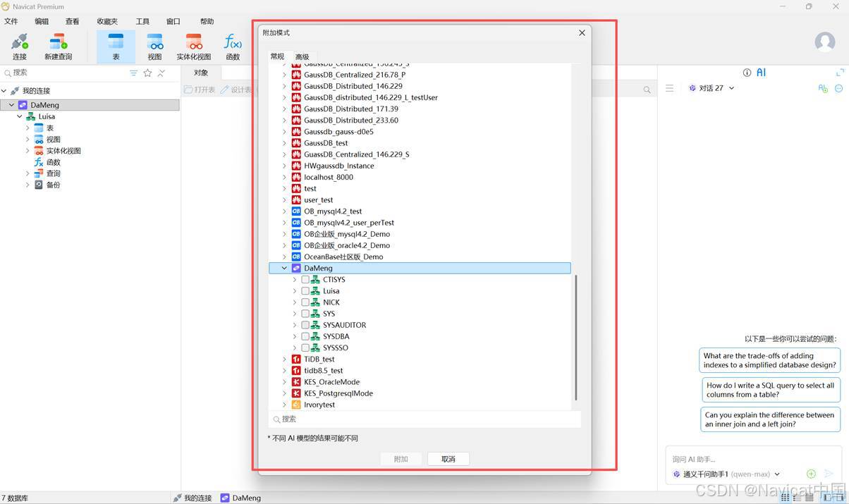This screenshot has width=849, height=504.
Task: Create a new query with 新建查询
Action: click(58, 47)
